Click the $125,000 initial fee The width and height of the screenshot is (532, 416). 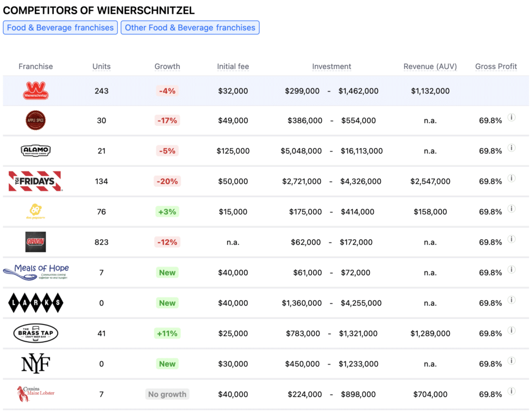(233, 151)
